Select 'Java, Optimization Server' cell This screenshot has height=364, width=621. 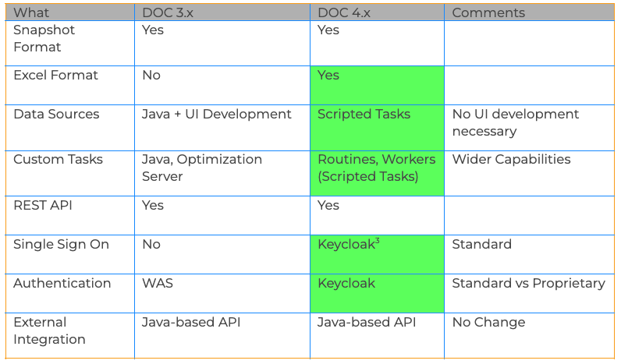pyautogui.click(x=222, y=173)
